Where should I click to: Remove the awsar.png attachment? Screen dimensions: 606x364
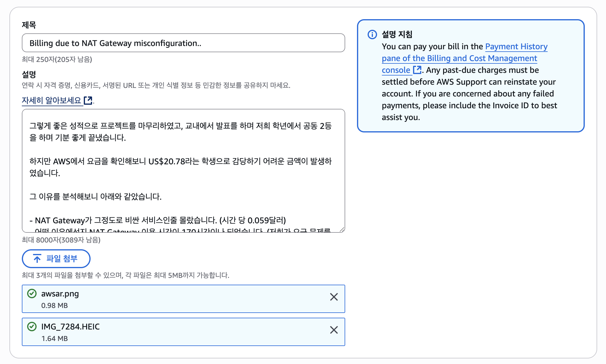334,297
